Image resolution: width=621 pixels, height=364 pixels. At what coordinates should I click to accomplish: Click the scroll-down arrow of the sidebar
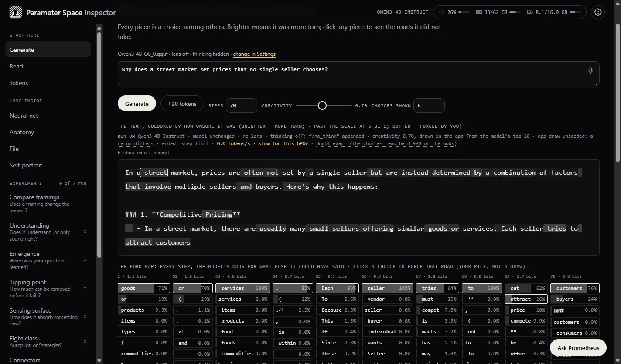pos(99,361)
